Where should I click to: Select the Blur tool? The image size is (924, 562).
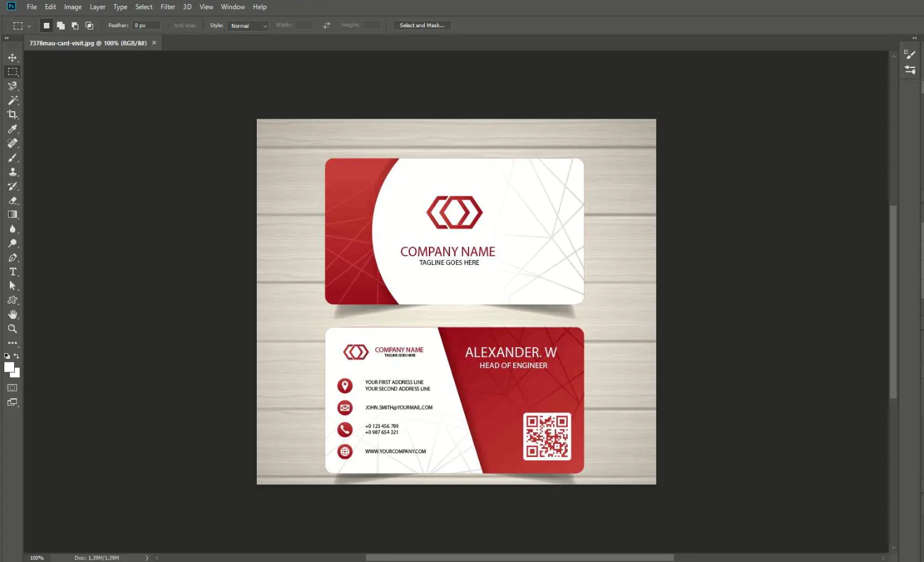click(12, 229)
